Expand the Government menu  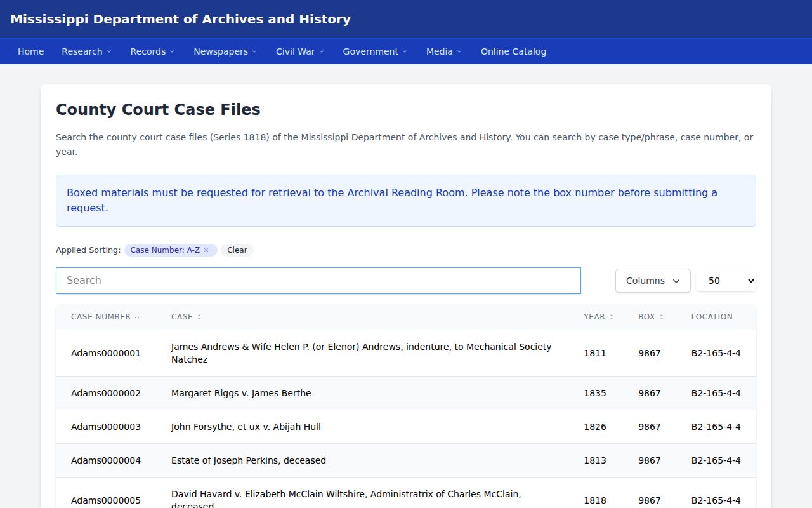(x=375, y=51)
